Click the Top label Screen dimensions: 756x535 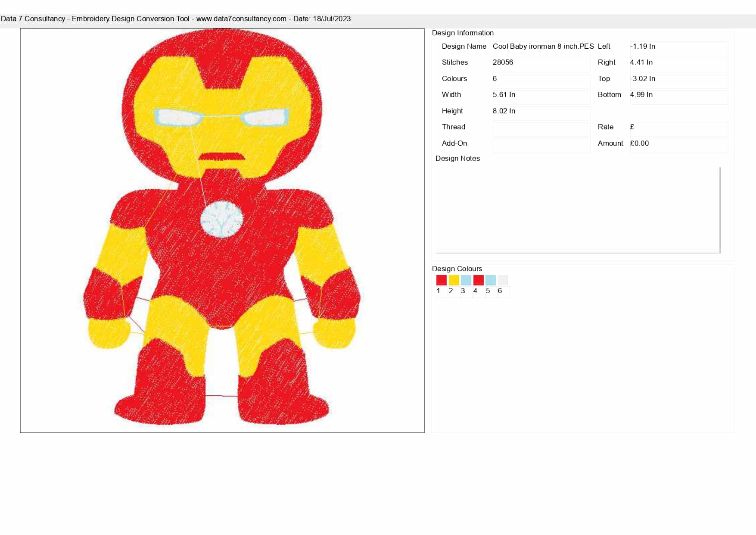coord(604,78)
